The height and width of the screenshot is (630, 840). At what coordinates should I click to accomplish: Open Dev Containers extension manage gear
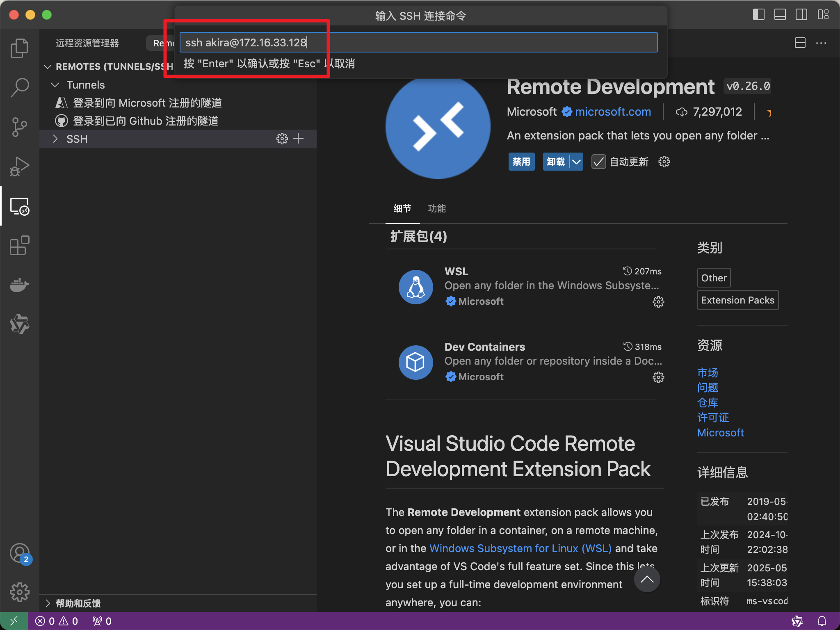658,377
